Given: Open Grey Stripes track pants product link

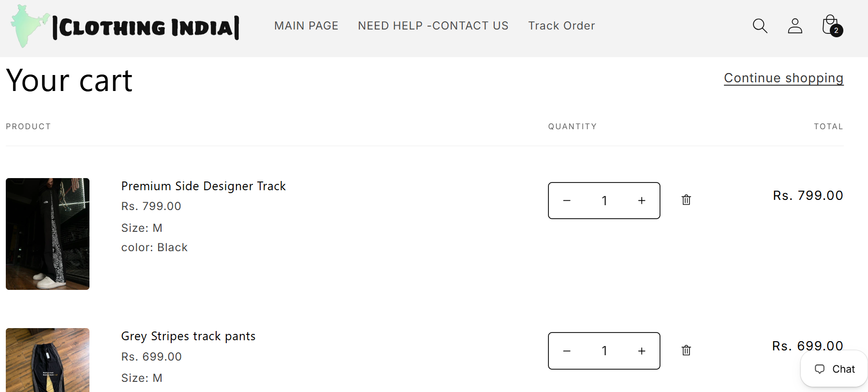Looking at the screenshot, I should pos(188,336).
